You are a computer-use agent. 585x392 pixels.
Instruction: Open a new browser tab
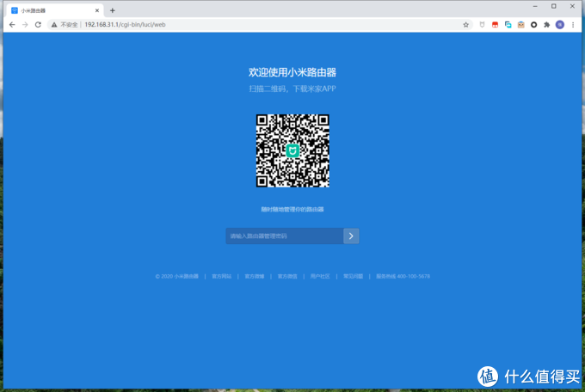pyautogui.click(x=113, y=10)
